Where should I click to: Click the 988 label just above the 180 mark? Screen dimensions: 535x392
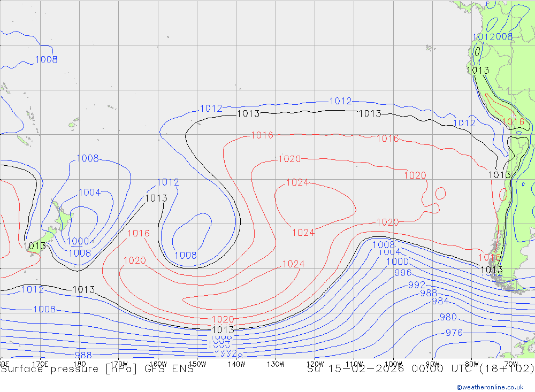(x=83, y=355)
